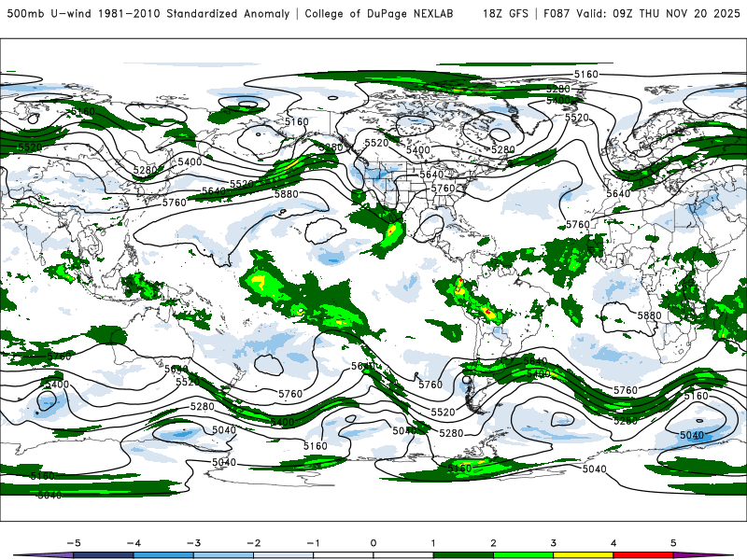Click the 'F087' forecast hour text
747x560 pixels.
pos(557,13)
